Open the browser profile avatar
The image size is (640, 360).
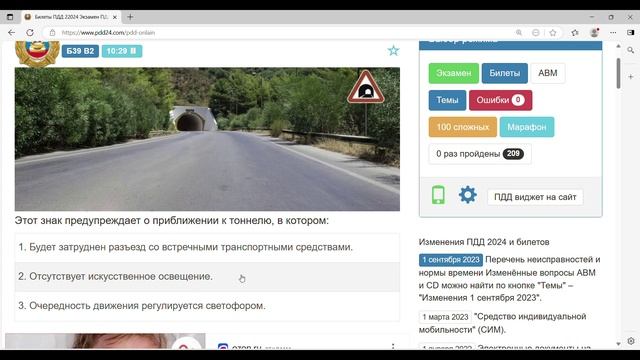[x=594, y=33]
